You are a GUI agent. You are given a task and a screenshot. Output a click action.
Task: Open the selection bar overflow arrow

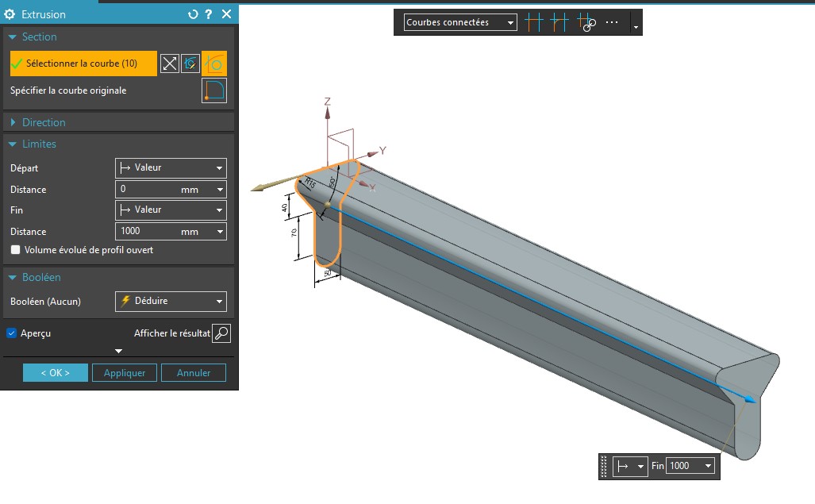pyautogui.click(x=636, y=26)
